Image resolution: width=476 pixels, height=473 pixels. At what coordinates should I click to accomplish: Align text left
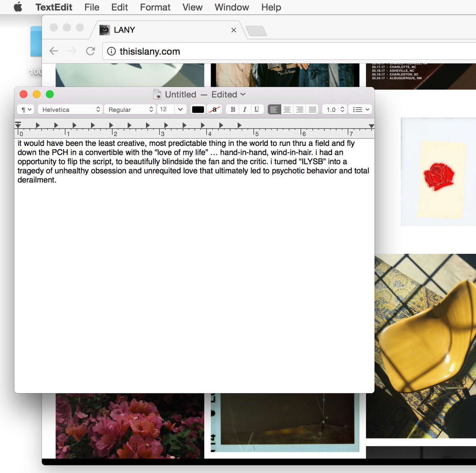point(274,109)
